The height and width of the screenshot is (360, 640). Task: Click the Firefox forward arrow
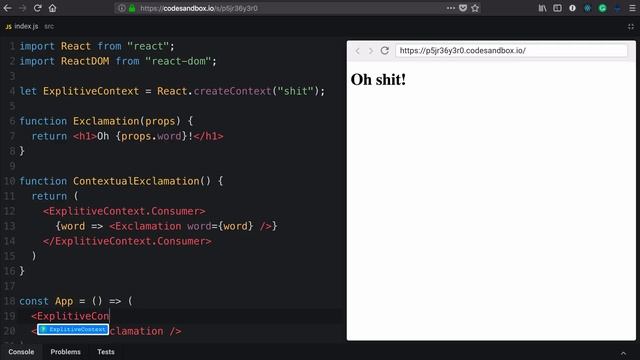pos(22,8)
